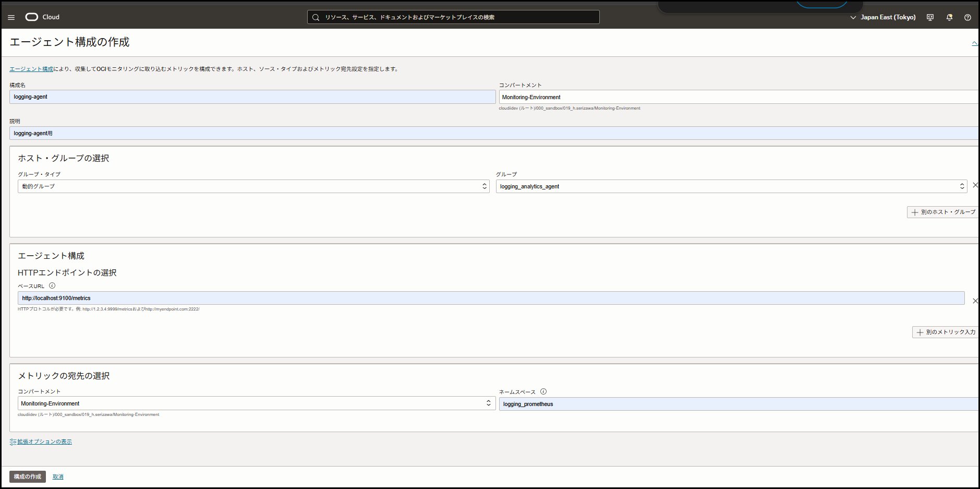Click the 構成の作成 button
The height and width of the screenshot is (489, 980).
click(x=28, y=476)
